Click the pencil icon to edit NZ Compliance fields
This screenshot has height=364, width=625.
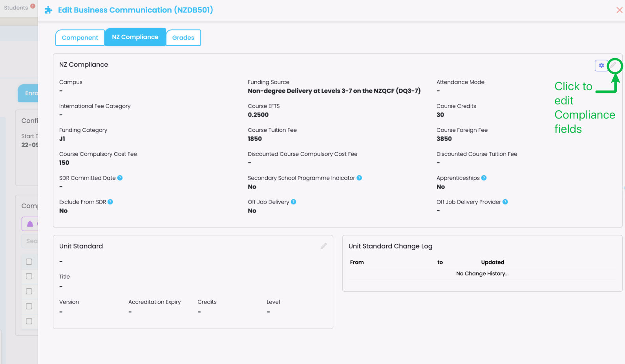(614, 66)
